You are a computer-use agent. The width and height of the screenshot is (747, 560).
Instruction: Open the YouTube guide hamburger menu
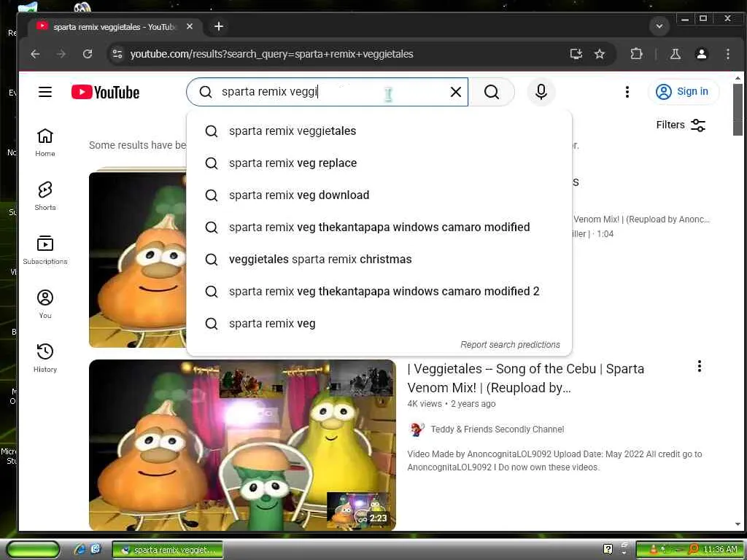[x=45, y=91]
